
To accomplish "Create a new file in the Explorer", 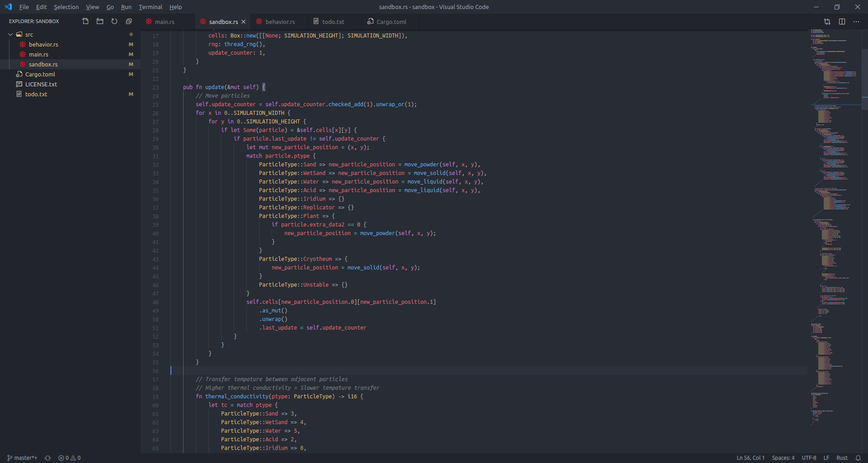I will 85,21.
